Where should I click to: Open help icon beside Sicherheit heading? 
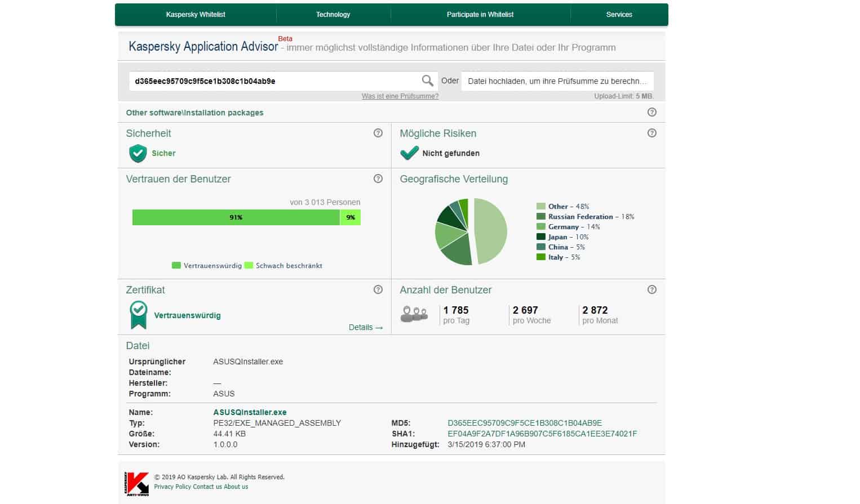378,133
